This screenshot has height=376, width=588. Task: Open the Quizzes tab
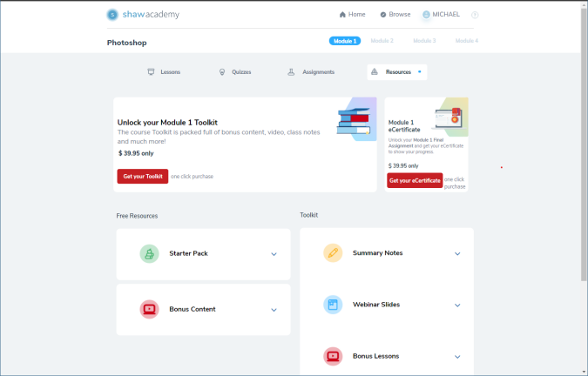point(234,72)
